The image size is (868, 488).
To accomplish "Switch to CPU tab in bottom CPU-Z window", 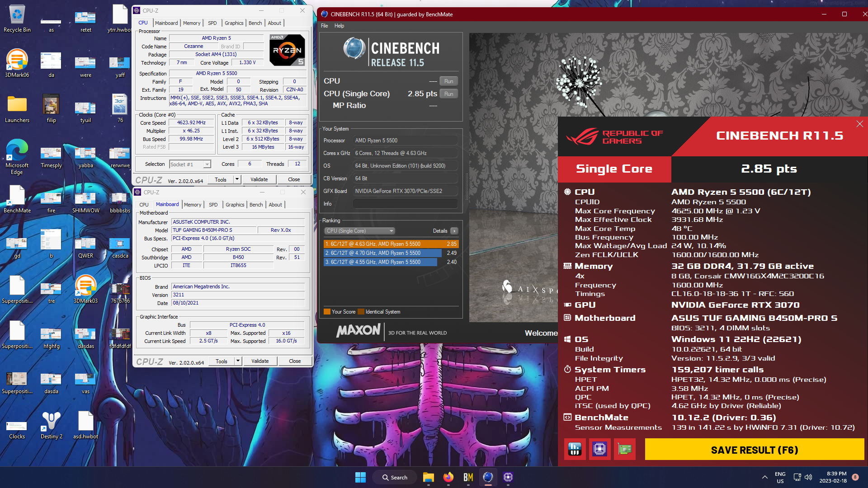I will point(144,205).
